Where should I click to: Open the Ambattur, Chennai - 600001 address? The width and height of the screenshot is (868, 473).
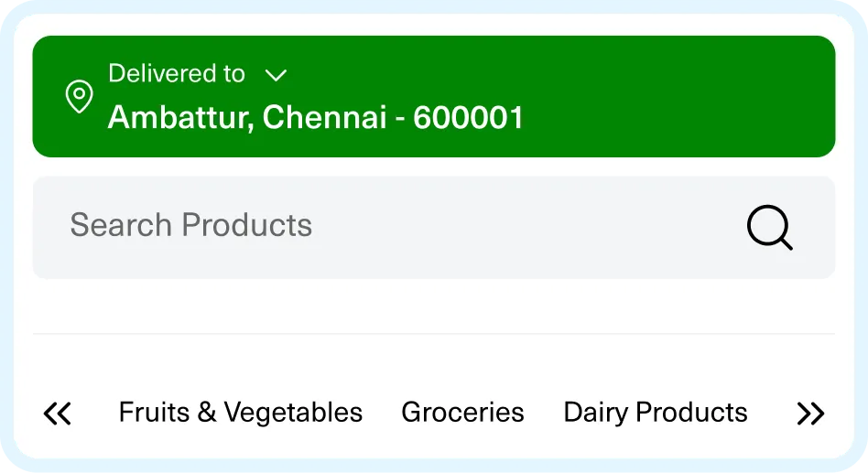coord(316,118)
